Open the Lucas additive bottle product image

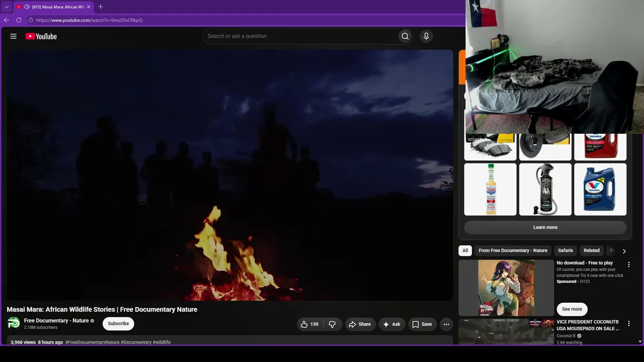[491, 189]
